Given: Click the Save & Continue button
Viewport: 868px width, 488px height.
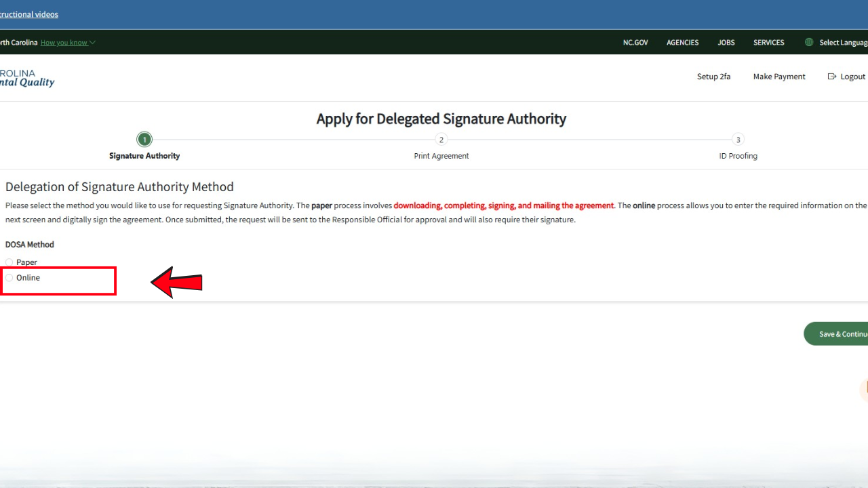Looking at the screenshot, I should 836,334.
